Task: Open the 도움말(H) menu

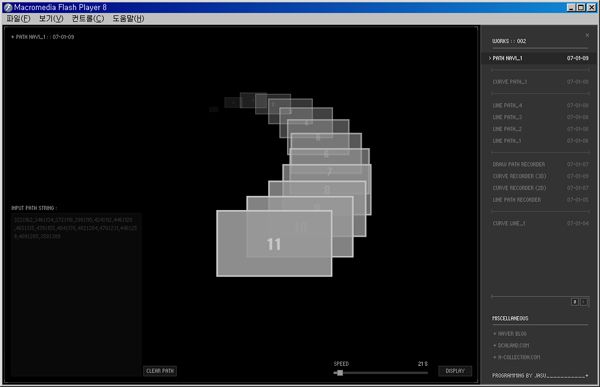Action: pos(128,18)
